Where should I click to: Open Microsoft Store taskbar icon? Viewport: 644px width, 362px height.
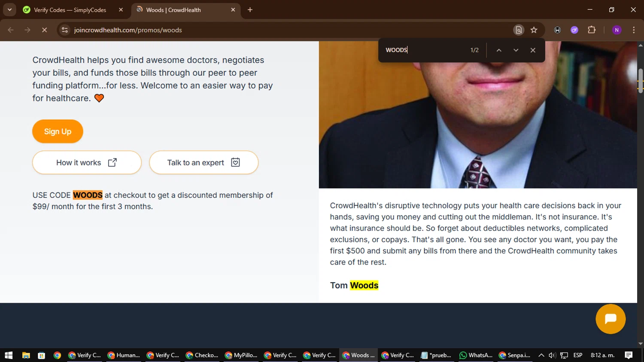(42, 355)
